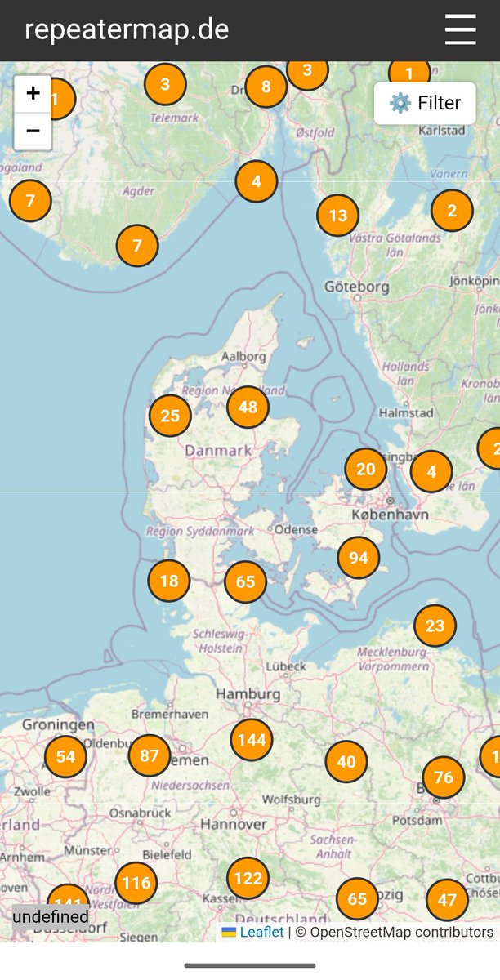The image size is (500, 980).
Task: Click repeatermap.de site title
Action: click(x=127, y=30)
